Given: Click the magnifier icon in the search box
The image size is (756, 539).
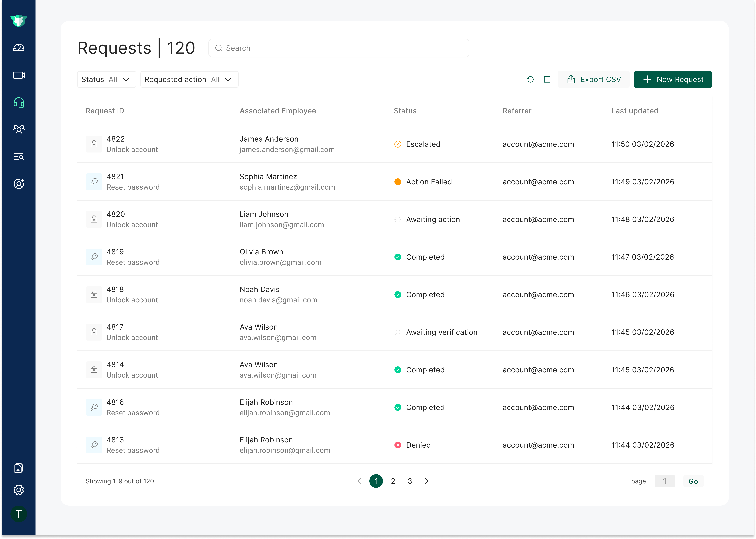Looking at the screenshot, I should point(219,48).
